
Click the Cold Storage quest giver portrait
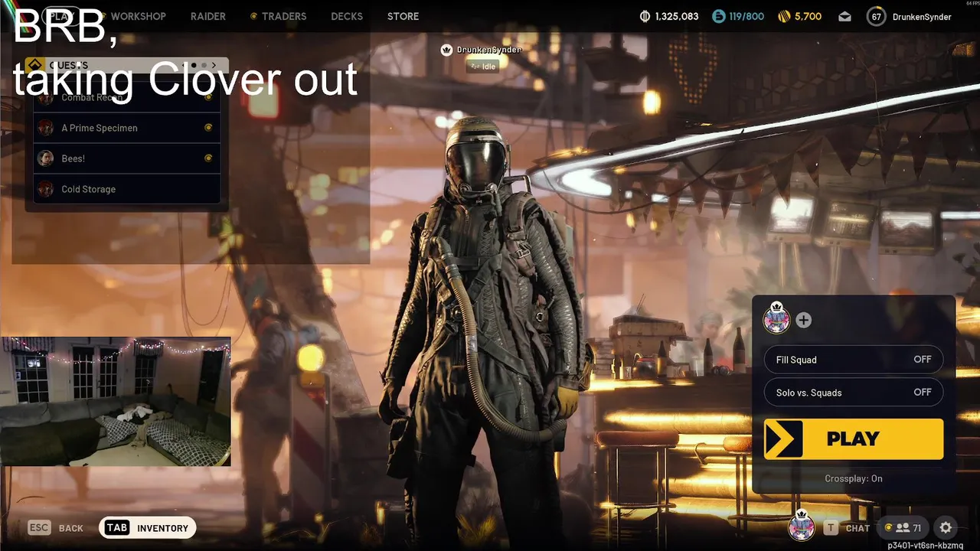tap(46, 189)
